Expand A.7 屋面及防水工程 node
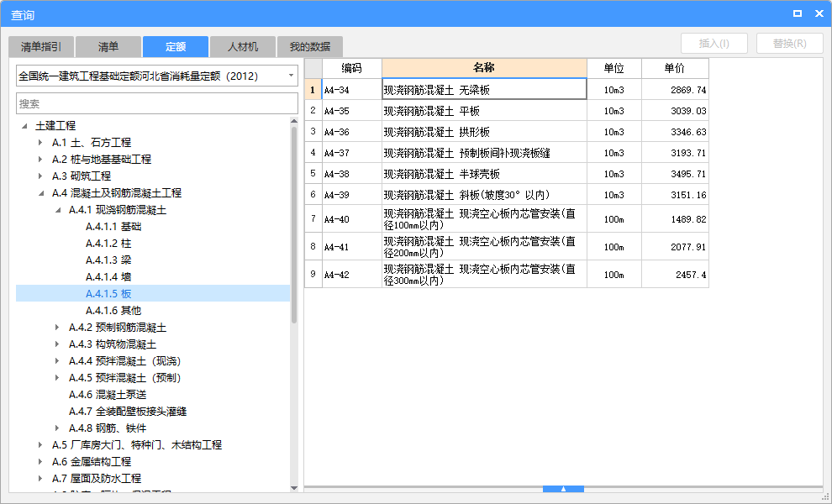 [40, 478]
